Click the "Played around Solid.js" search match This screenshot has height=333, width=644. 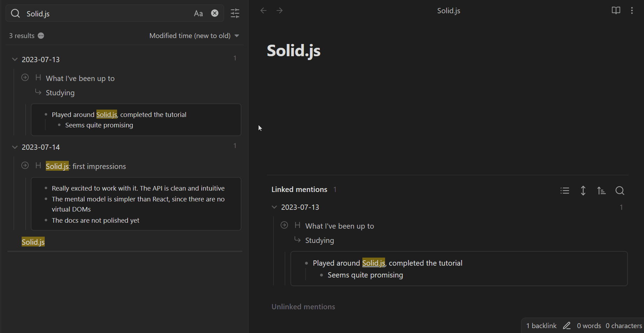point(119,114)
